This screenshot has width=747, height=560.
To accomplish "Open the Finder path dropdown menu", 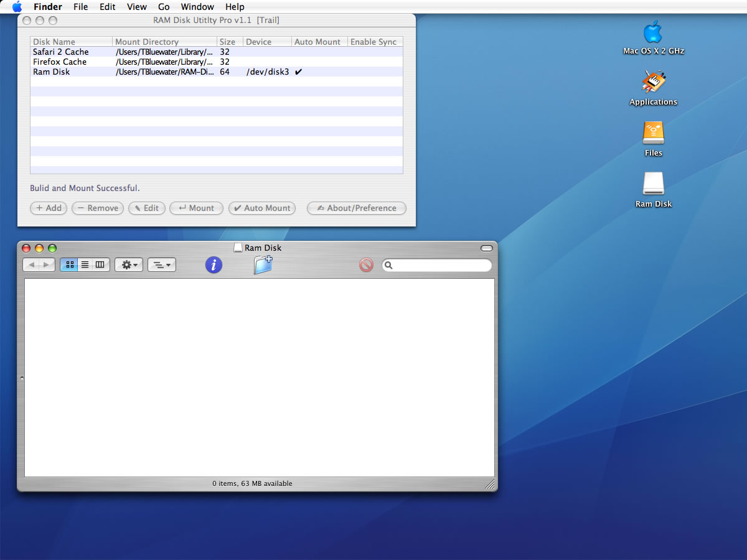I will tap(162, 265).
